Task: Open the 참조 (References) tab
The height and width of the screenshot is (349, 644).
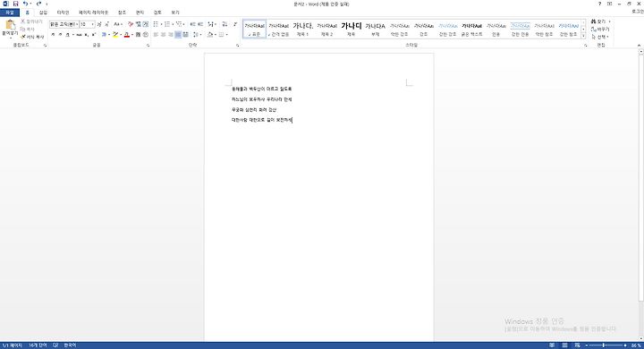Action: (122, 13)
